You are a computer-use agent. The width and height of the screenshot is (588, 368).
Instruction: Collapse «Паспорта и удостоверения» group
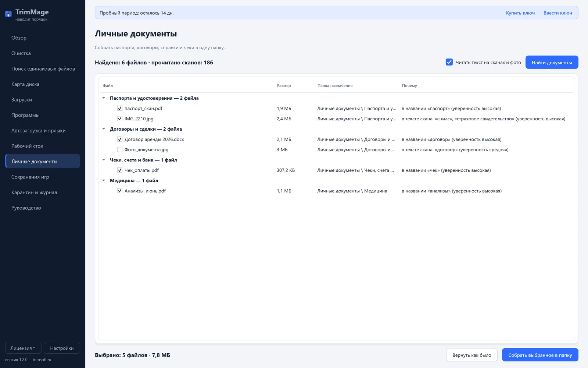tap(104, 98)
